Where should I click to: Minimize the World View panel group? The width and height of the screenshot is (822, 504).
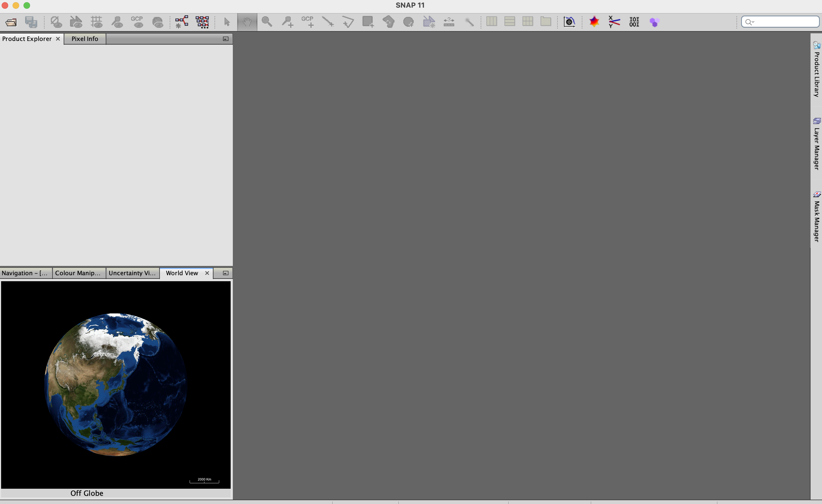(225, 273)
